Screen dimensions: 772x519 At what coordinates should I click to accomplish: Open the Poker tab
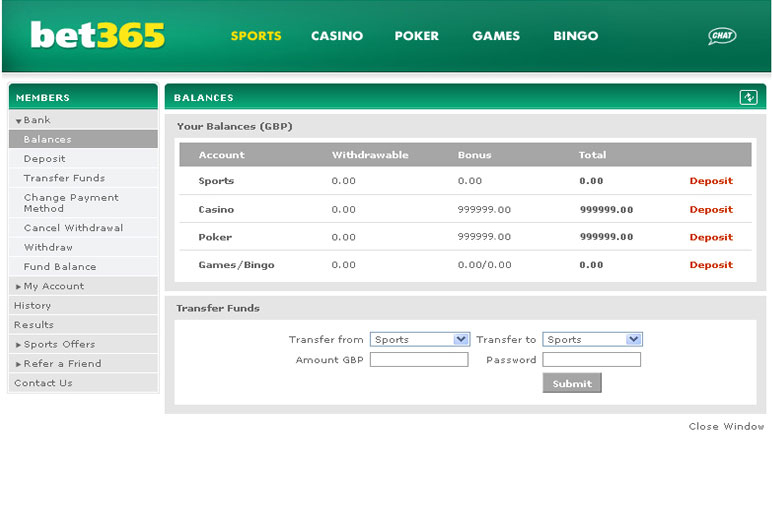tap(416, 35)
